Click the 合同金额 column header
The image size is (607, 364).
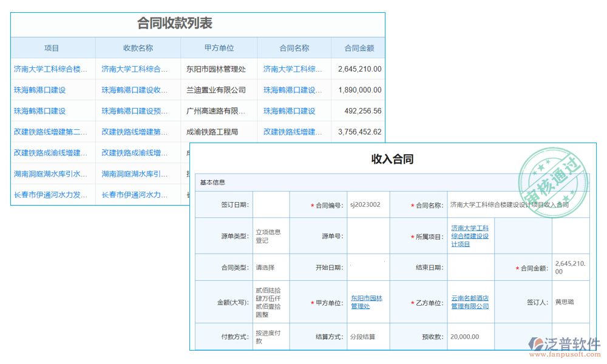point(358,47)
